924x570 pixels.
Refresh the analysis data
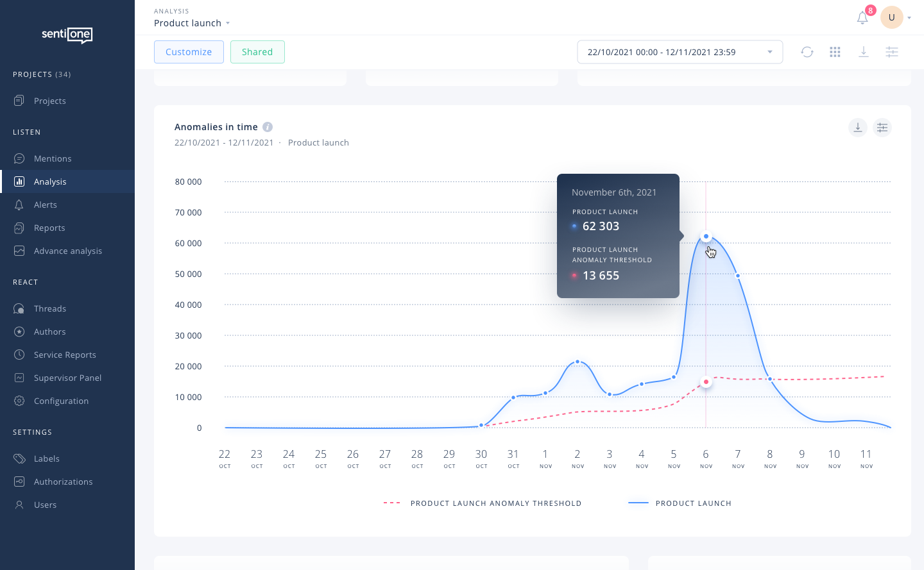point(807,52)
